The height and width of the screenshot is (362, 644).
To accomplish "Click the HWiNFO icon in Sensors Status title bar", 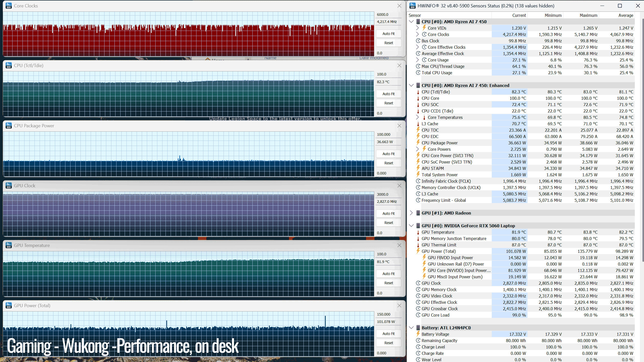I will [x=413, y=6].
